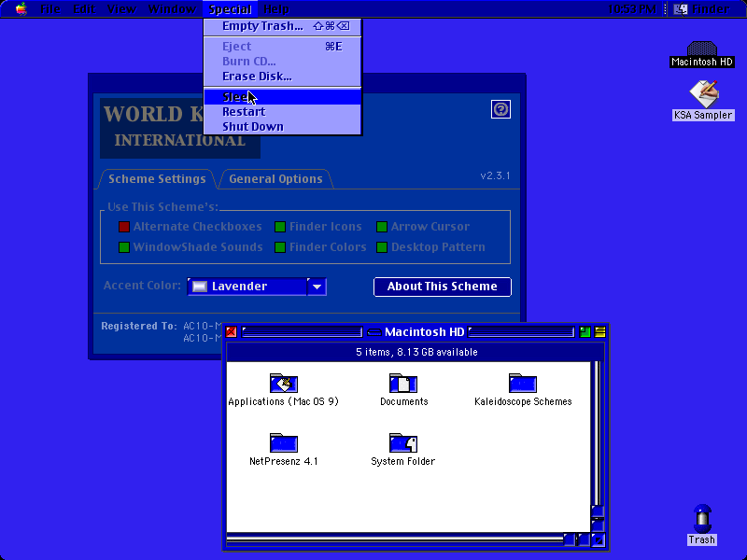The width and height of the screenshot is (747, 560).
Task: Open the File menu
Action: [x=50, y=8]
